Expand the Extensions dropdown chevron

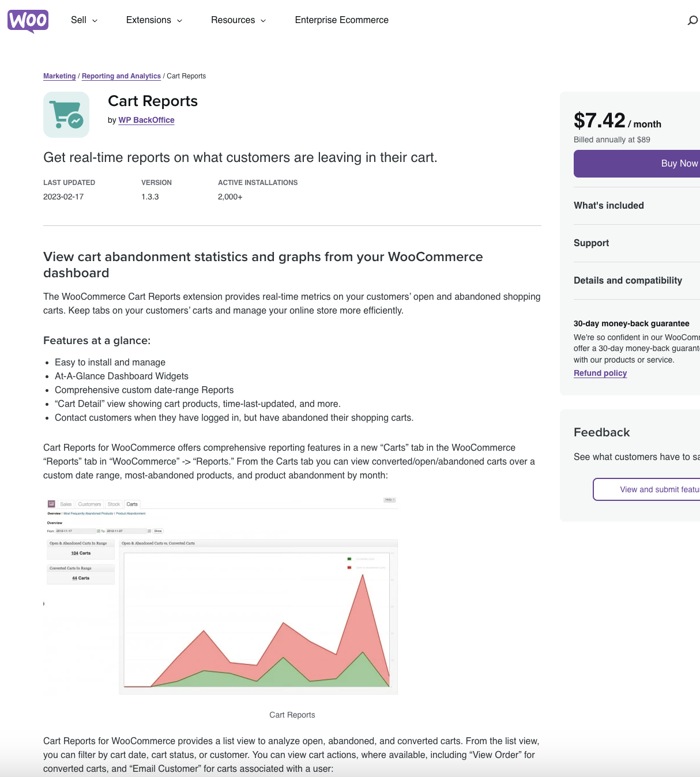[x=178, y=21]
